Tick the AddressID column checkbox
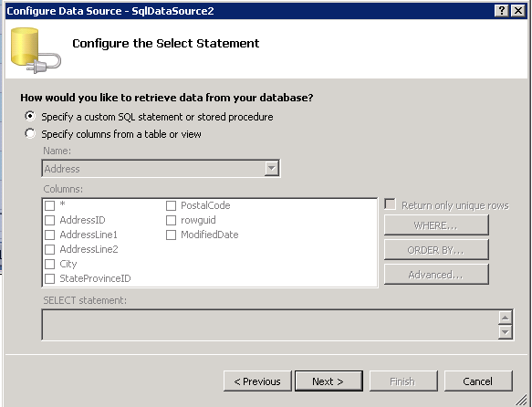 coord(50,220)
